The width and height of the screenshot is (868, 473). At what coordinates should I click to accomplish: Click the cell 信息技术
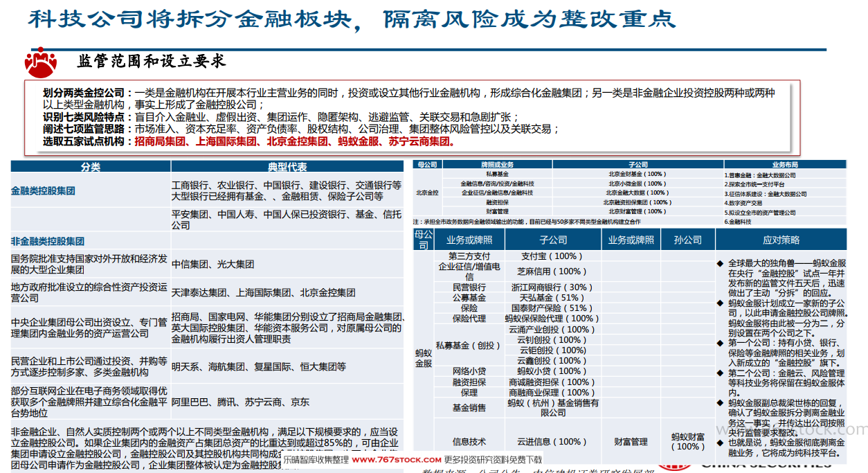tap(469, 441)
